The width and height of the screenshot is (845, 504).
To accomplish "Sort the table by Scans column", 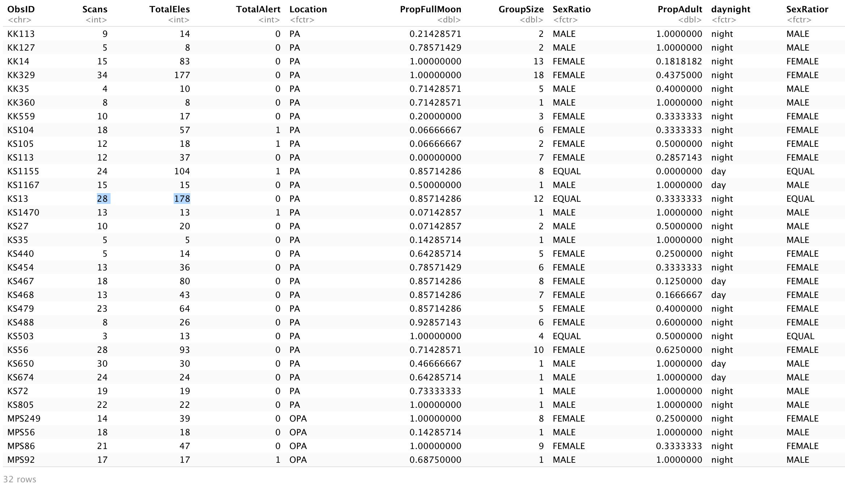I will point(95,9).
